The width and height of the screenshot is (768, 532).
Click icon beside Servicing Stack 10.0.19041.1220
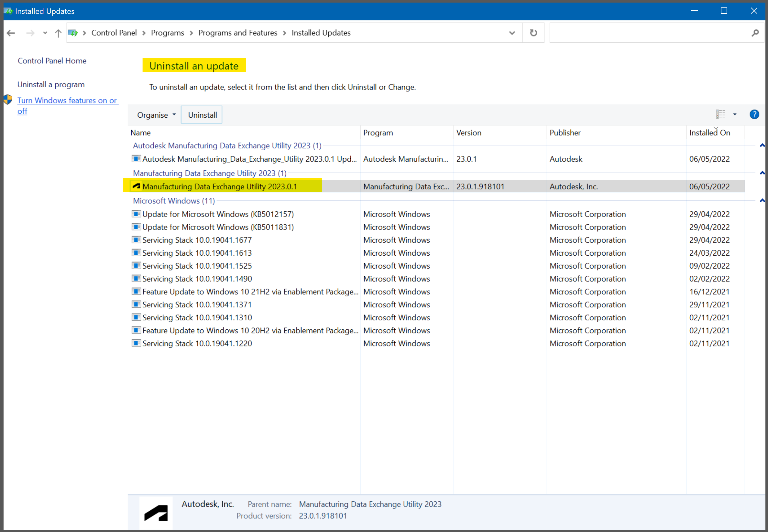[x=136, y=343]
